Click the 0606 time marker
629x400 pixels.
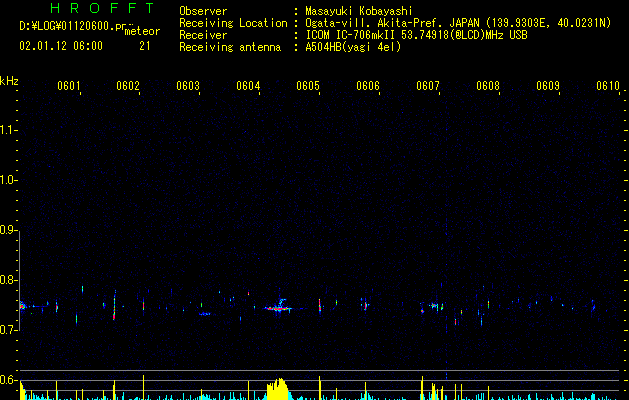[368, 86]
